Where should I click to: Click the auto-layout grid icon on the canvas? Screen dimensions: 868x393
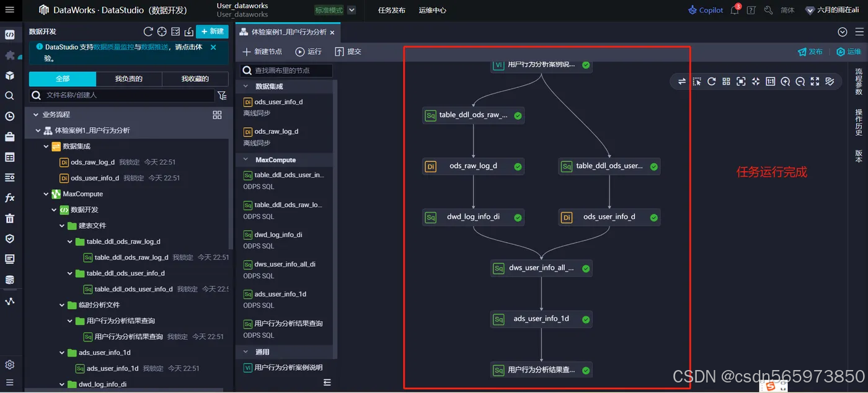click(x=725, y=81)
